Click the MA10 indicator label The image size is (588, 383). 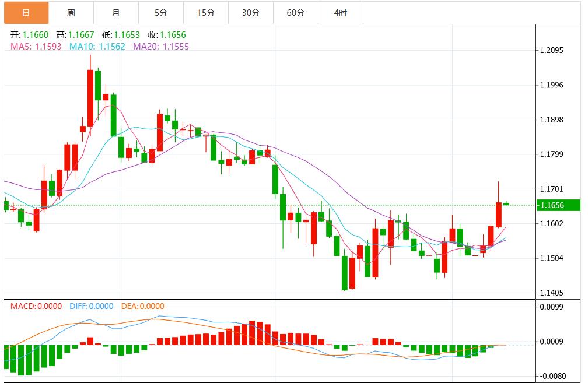97,46
